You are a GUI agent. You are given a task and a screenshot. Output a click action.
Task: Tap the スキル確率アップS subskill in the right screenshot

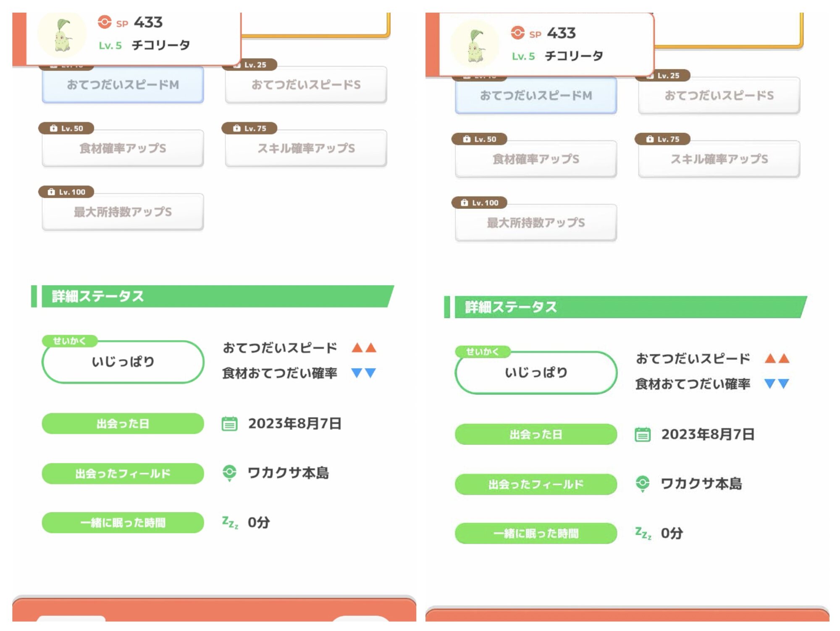719,159
